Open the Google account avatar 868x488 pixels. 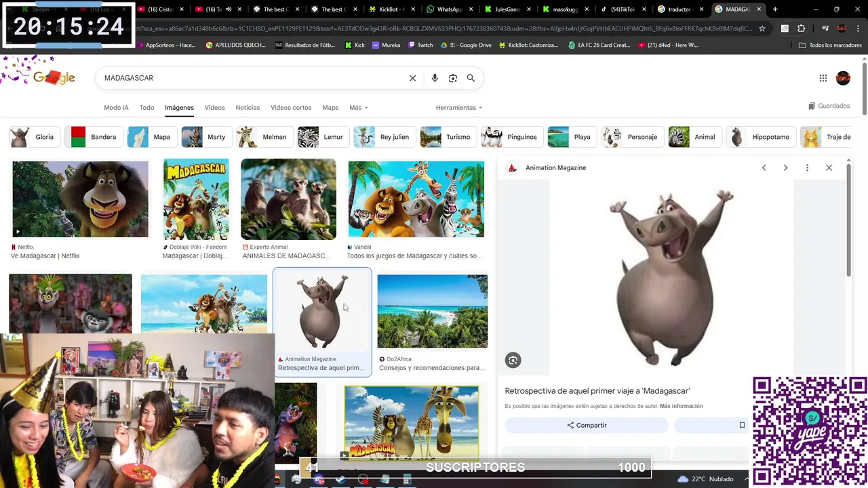pyautogui.click(x=843, y=78)
